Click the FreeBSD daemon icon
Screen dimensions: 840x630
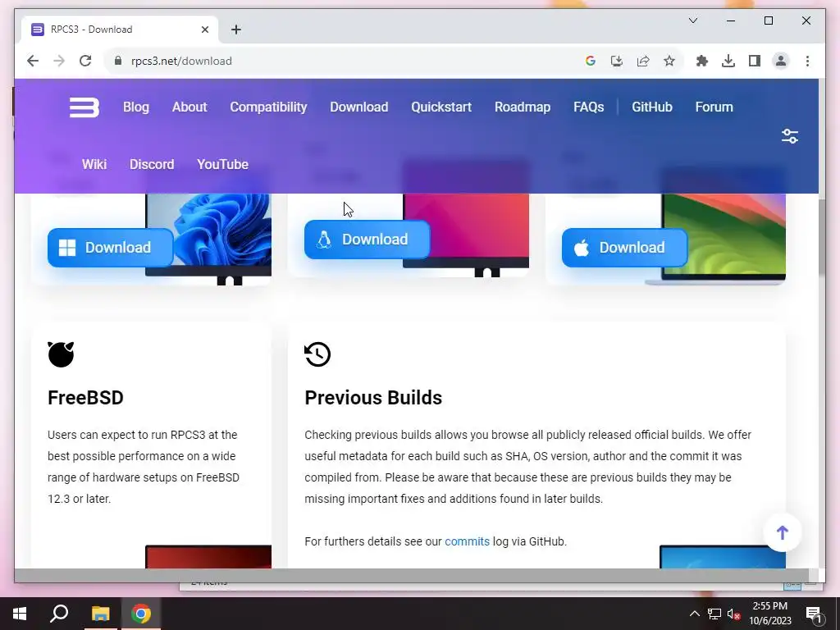[x=61, y=354]
